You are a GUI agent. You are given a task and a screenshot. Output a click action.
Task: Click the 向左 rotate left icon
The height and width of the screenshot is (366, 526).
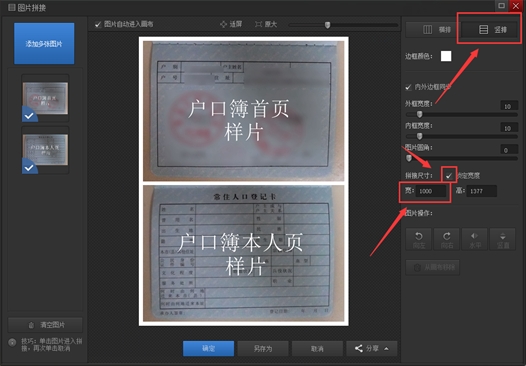pyautogui.click(x=419, y=239)
